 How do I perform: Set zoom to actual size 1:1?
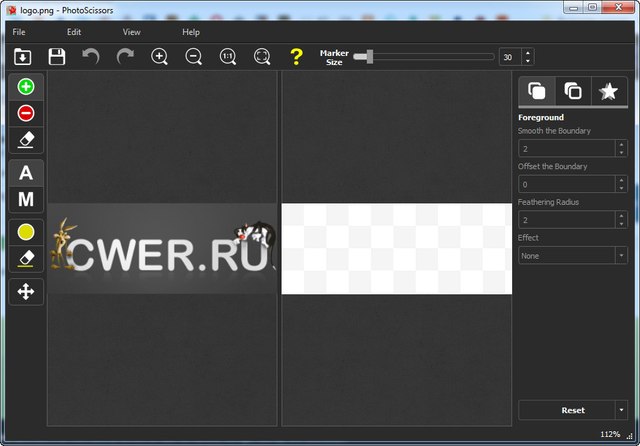click(228, 57)
